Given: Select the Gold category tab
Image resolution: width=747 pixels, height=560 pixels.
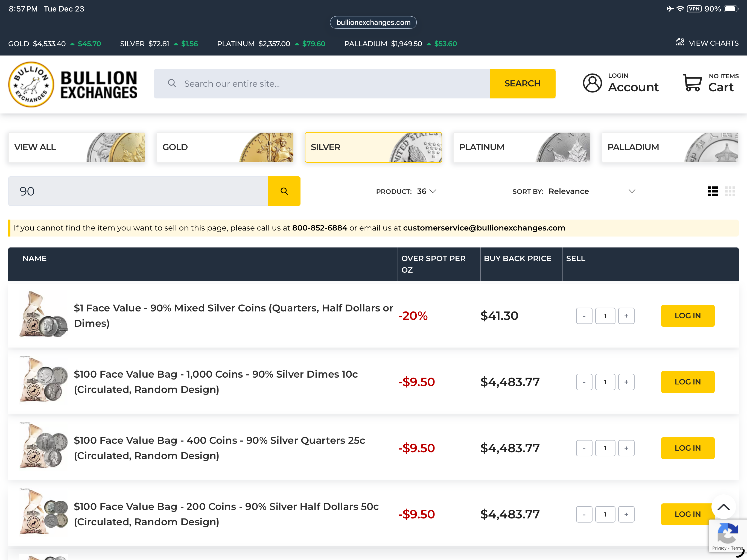Looking at the screenshot, I should point(225,147).
